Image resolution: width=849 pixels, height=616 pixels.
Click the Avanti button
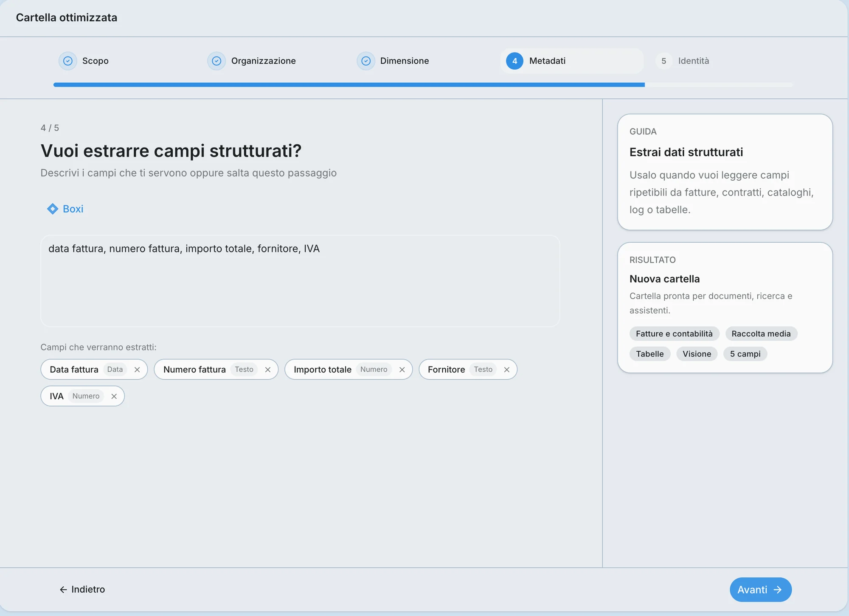(761, 590)
